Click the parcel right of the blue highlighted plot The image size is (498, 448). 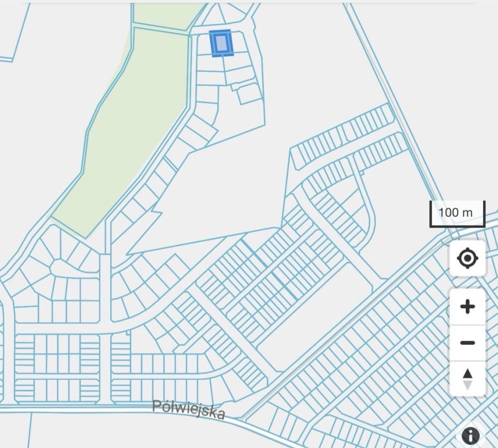[239, 42]
